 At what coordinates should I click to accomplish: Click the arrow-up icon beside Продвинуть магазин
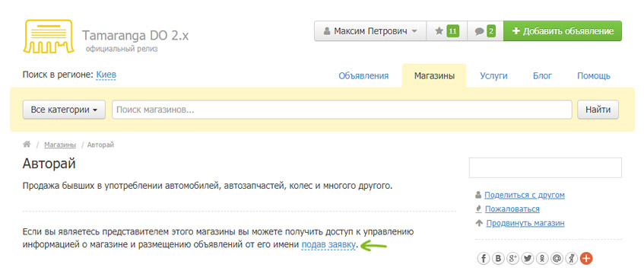pyautogui.click(x=478, y=223)
